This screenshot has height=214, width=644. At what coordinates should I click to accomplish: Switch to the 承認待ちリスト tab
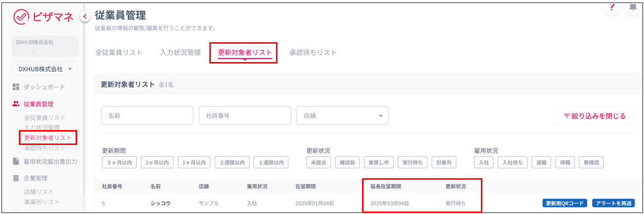pos(313,53)
